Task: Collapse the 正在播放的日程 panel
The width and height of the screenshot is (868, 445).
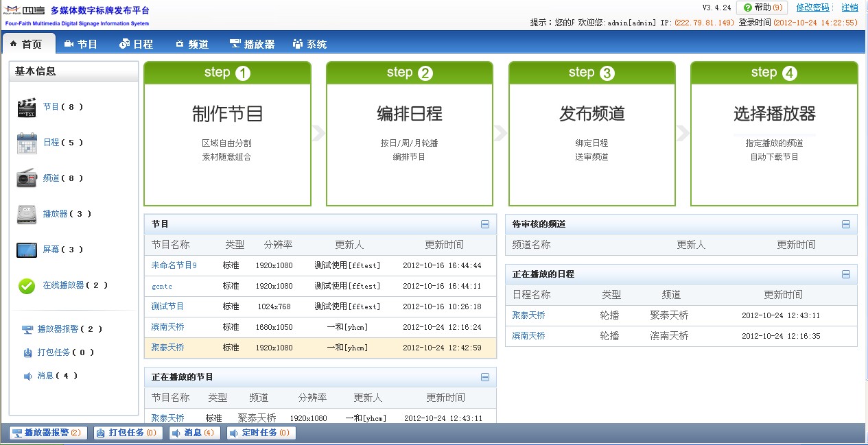Action: [x=846, y=274]
